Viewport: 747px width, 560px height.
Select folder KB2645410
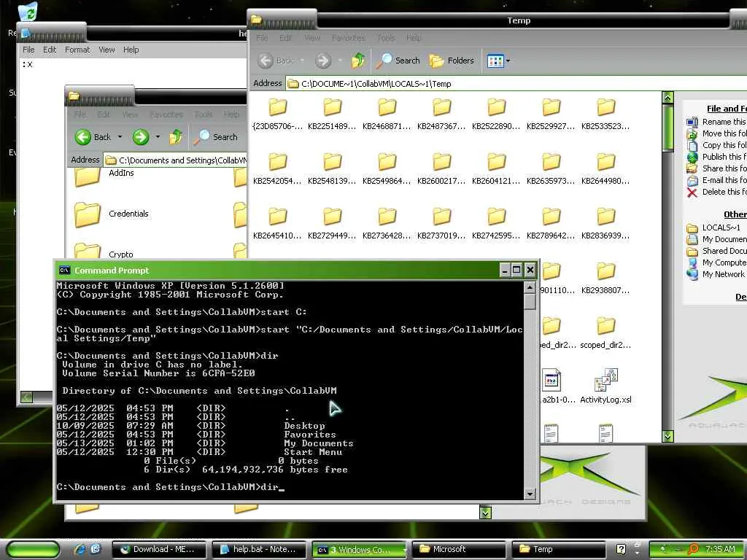pos(278,224)
